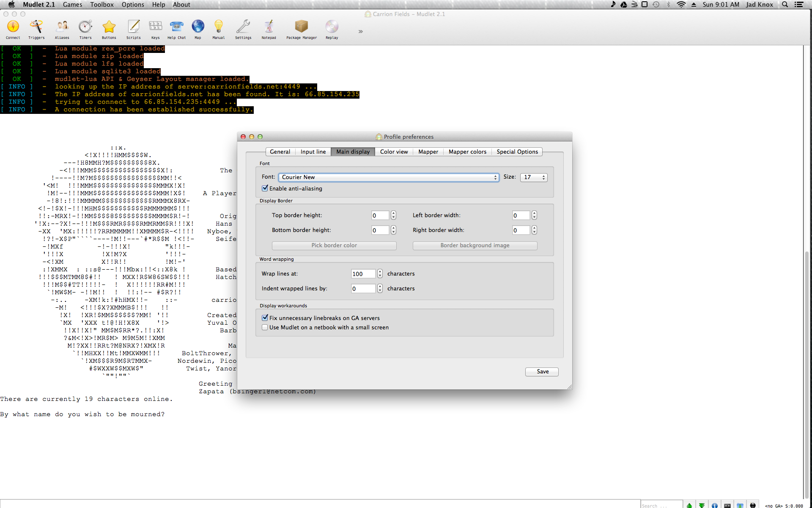Click the black bomb icon in status bar
The height and width of the screenshot is (508, 812).
pos(753,505)
